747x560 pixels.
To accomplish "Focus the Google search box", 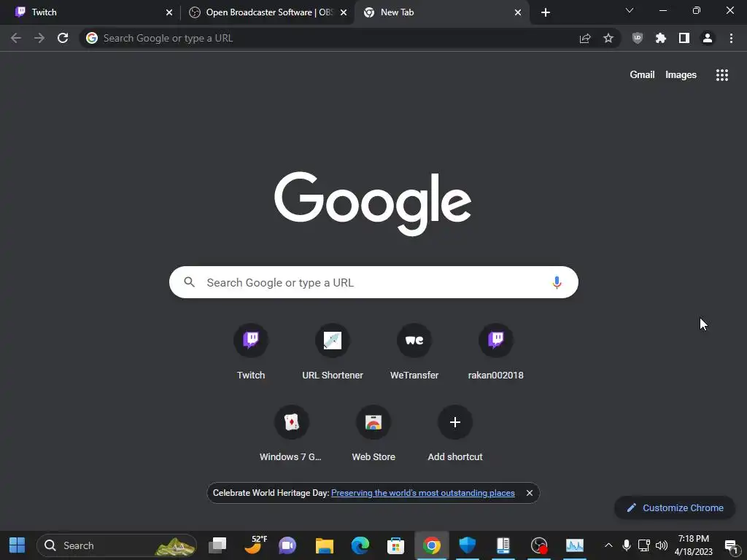I will click(x=373, y=282).
